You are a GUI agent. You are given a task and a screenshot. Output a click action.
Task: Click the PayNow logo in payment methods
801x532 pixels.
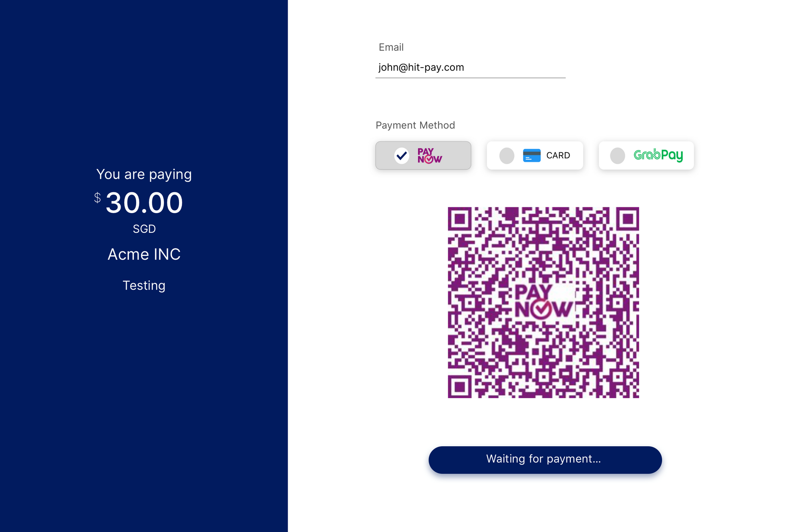(429, 155)
